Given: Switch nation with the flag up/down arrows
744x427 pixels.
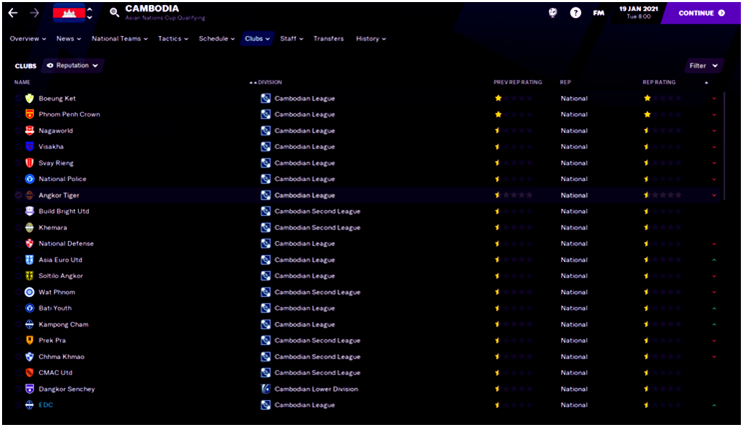Looking at the screenshot, I should coord(90,13).
